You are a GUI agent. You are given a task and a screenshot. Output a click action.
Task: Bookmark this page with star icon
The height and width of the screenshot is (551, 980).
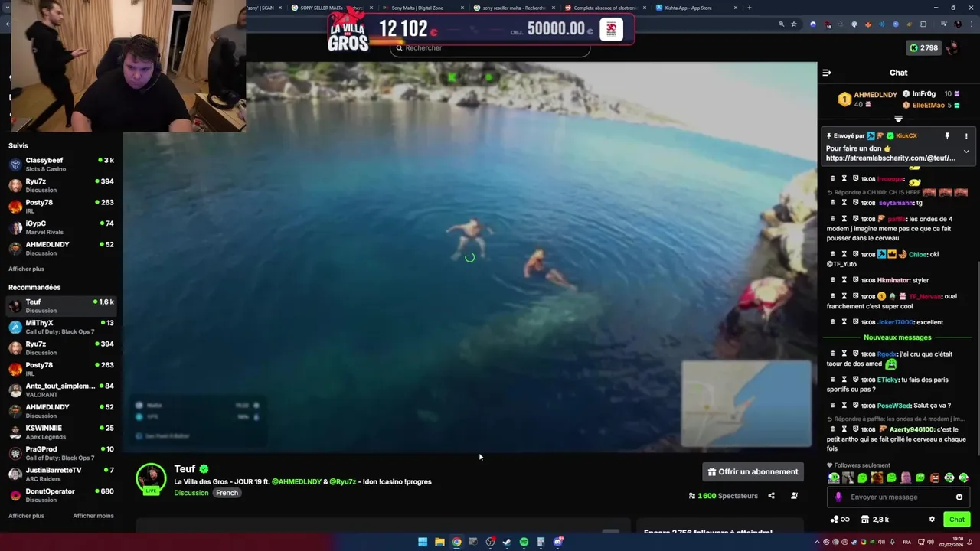[x=794, y=24]
